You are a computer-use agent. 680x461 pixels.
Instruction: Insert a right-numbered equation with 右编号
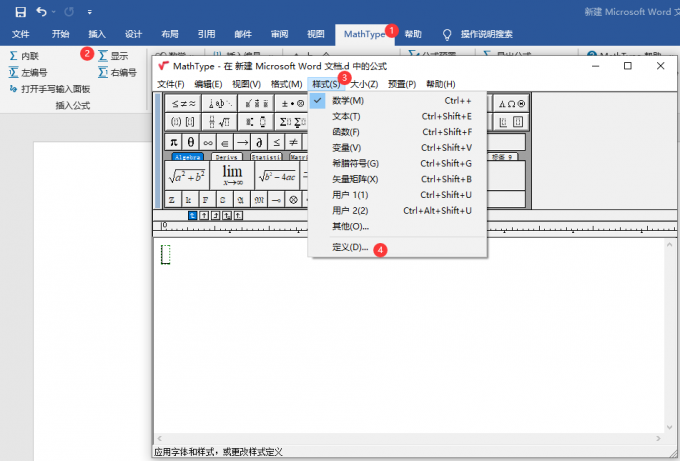(x=117, y=72)
